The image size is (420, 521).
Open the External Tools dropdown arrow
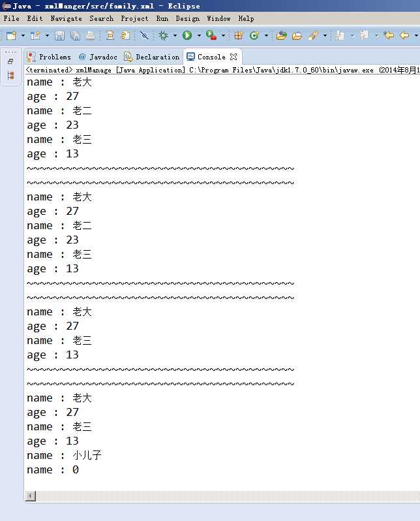pos(223,35)
